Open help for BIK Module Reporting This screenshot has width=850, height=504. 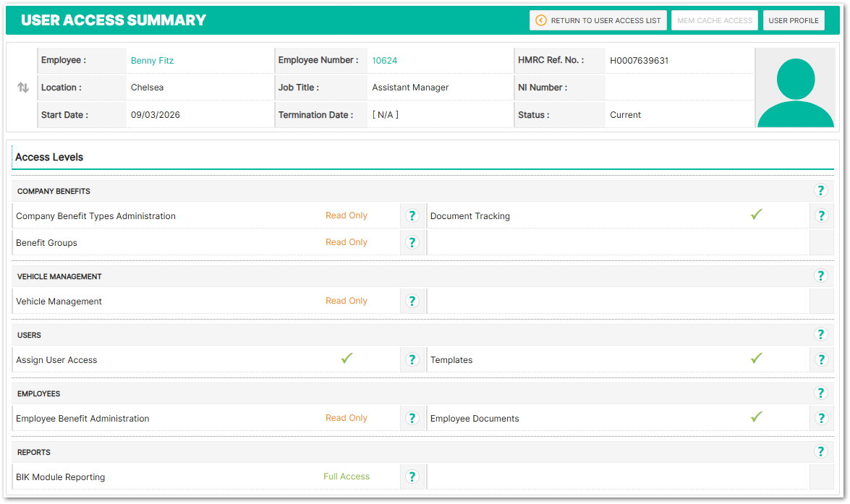click(412, 477)
